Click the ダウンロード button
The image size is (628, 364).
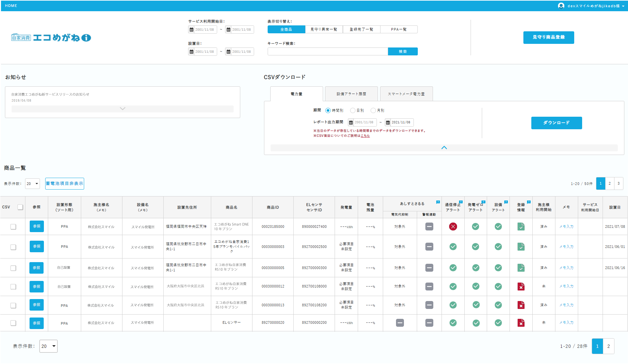click(557, 123)
